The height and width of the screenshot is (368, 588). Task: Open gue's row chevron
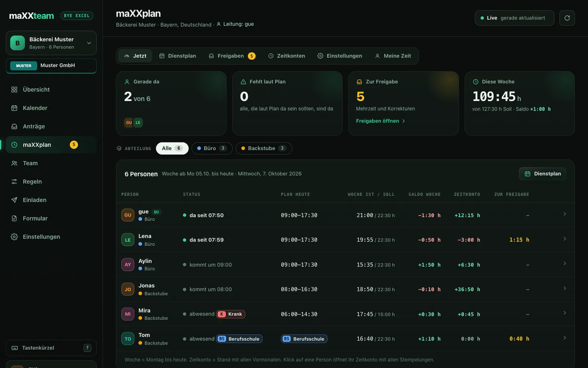564,214
